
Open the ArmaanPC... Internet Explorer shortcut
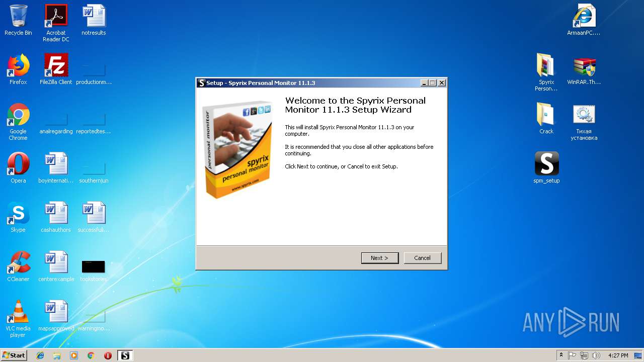(x=584, y=20)
